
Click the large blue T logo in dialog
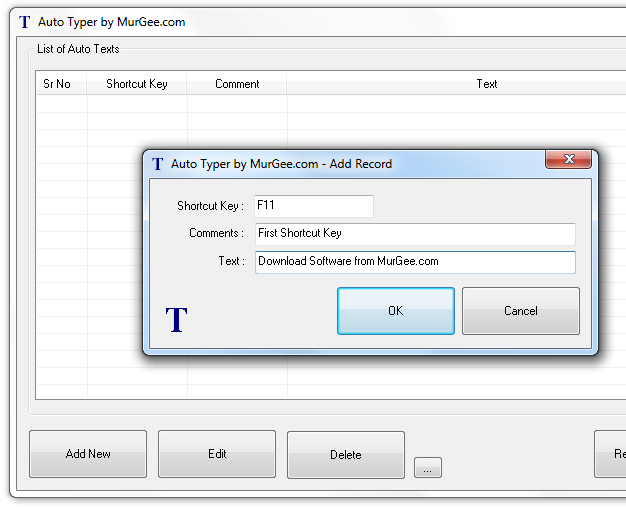click(x=176, y=320)
